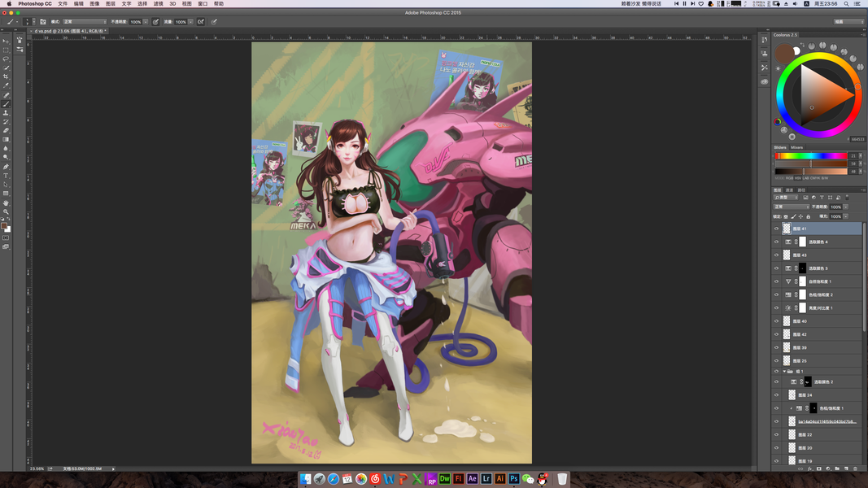868x488 pixels.
Task: Select the Pen tool
Action: coord(6,167)
